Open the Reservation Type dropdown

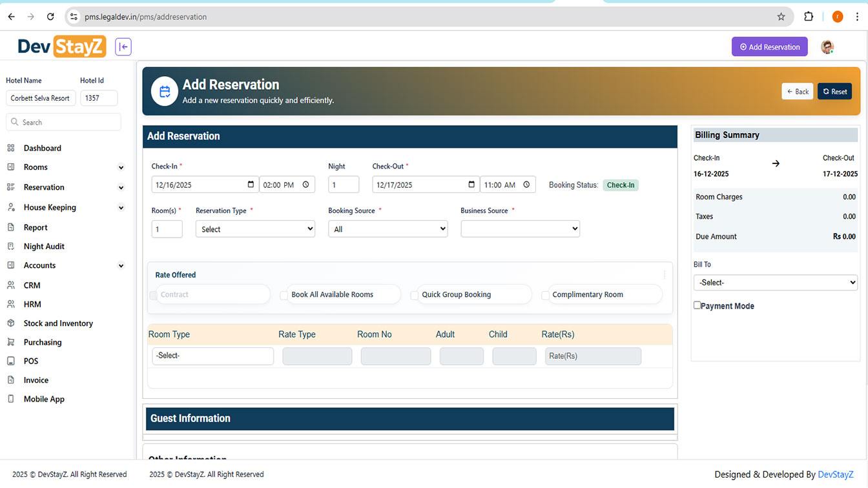click(x=255, y=229)
